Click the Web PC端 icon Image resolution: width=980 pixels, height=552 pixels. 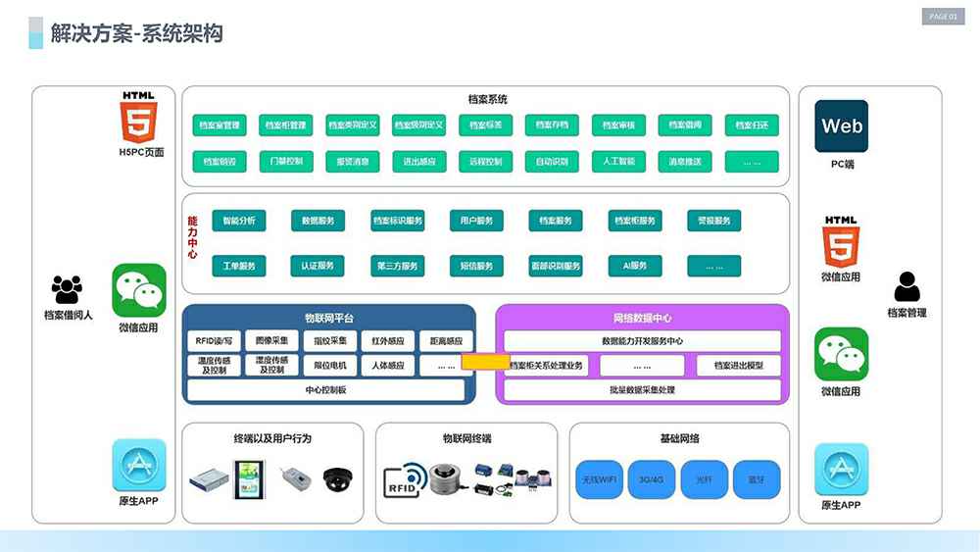point(842,126)
